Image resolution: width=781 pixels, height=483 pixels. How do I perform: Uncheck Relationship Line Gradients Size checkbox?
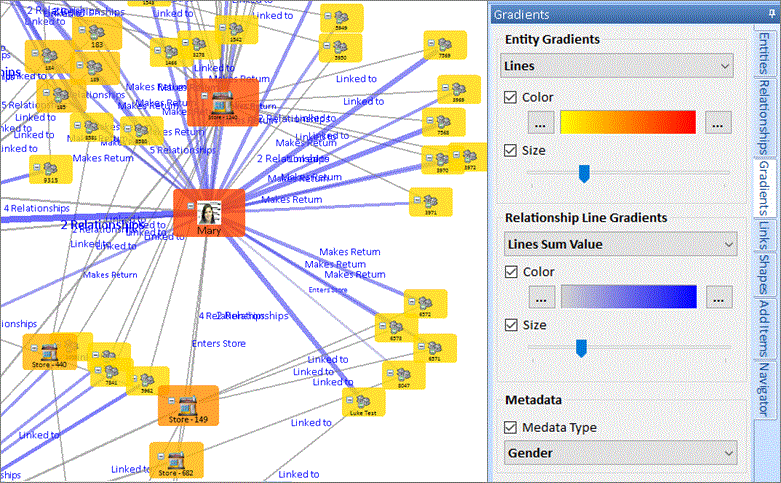(511, 324)
